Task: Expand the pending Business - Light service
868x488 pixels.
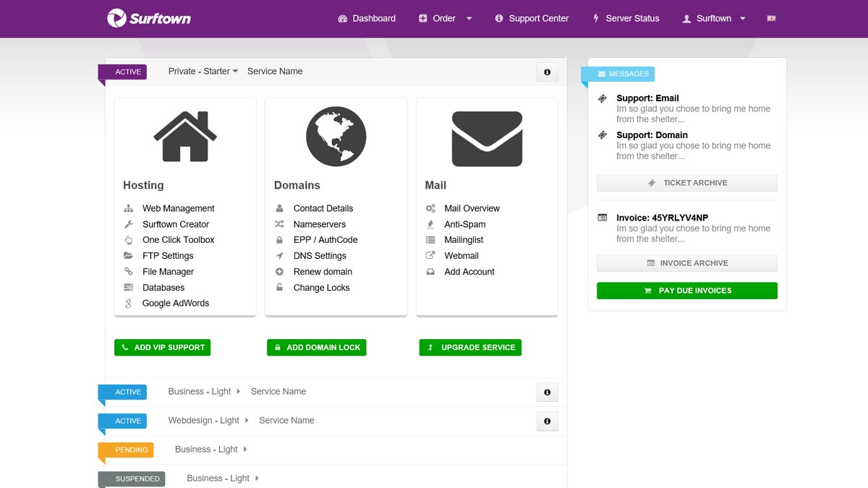Action: [211, 450]
